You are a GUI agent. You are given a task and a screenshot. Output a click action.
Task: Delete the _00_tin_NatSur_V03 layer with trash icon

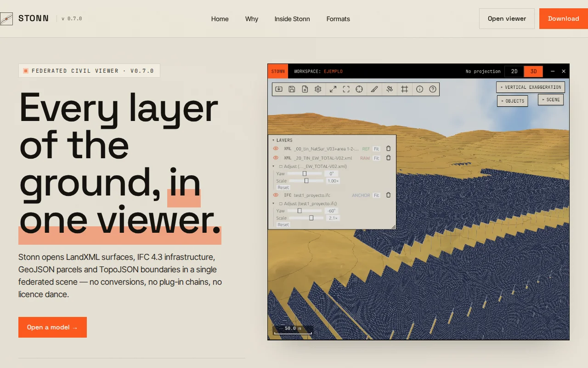[x=388, y=149]
